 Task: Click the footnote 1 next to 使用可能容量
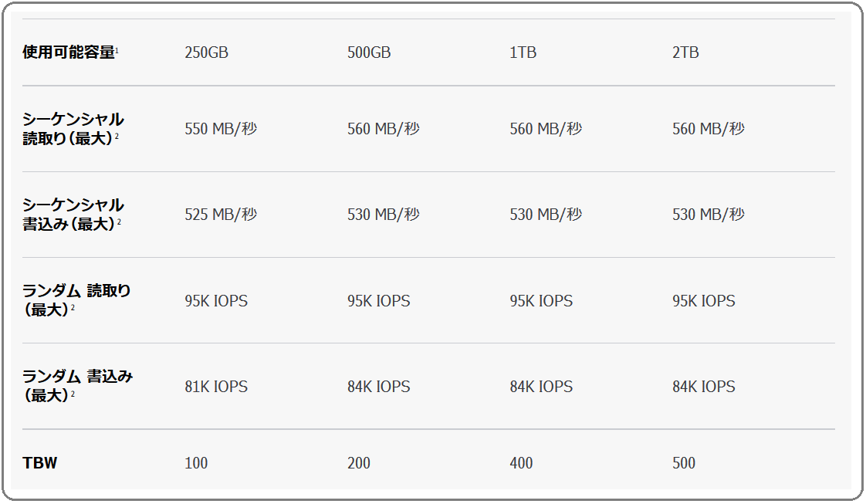[x=117, y=51]
